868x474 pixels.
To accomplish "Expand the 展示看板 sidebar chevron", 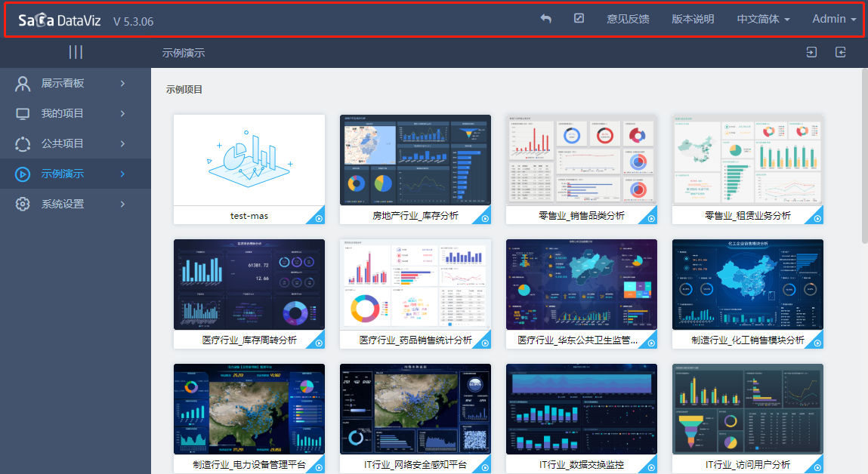I will [122, 83].
